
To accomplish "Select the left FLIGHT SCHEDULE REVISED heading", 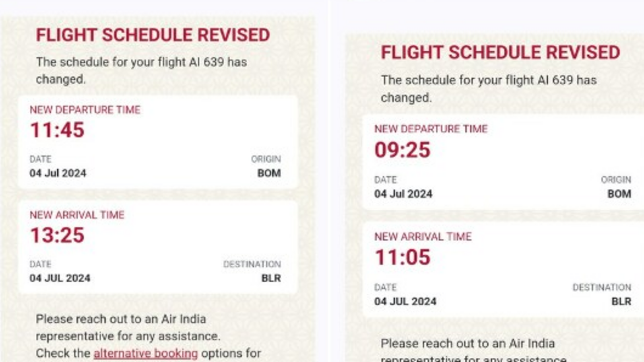I will click(153, 35).
